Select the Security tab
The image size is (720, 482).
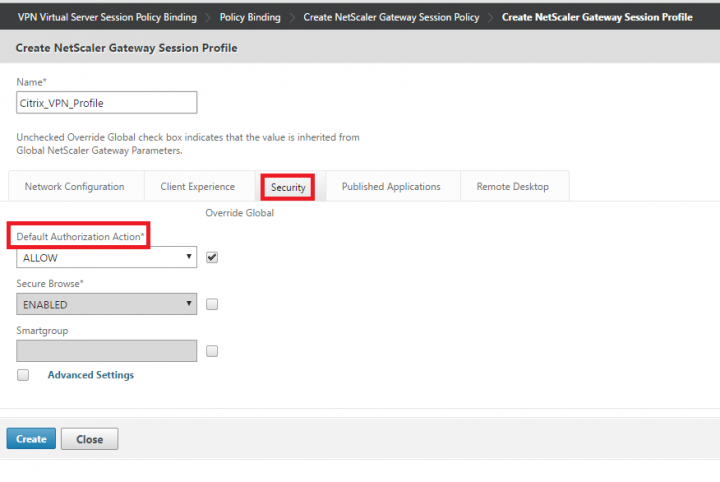(x=288, y=187)
